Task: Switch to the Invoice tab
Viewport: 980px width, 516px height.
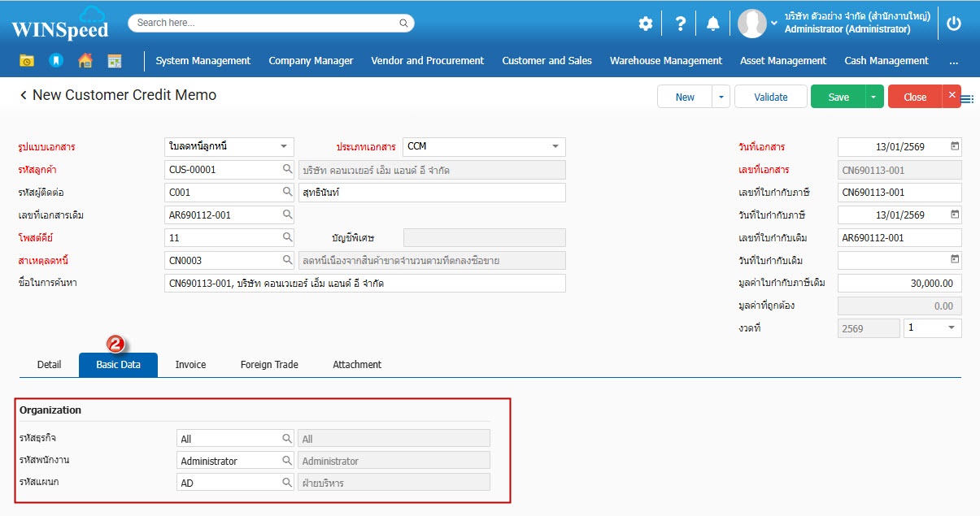Action: [x=190, y=365]
